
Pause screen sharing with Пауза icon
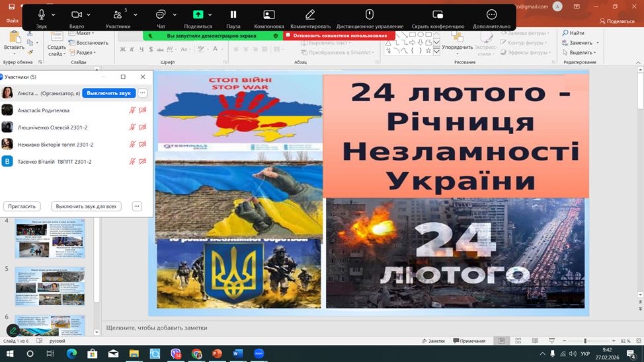pyautogui.click(x=233, y=15)
